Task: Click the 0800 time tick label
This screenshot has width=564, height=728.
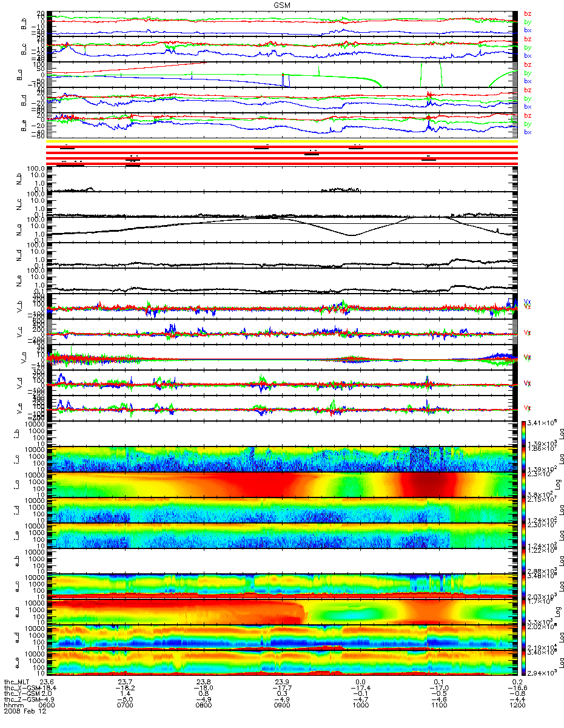Action: coord(203,706)
